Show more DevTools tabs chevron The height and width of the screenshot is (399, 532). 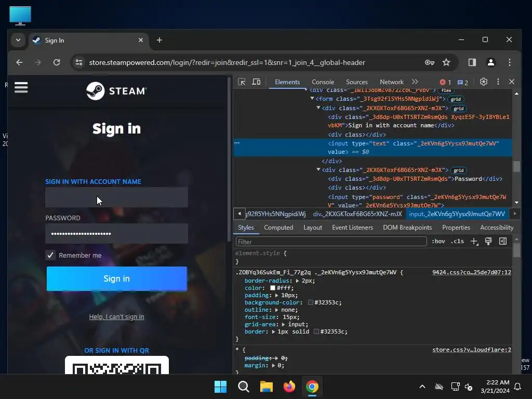click(415, 82)
